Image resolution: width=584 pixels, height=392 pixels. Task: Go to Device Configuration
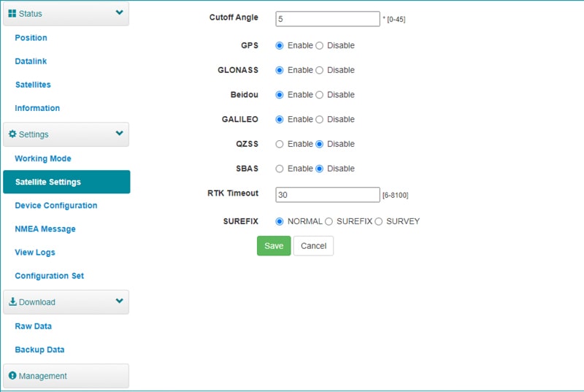click(x=56, y=205)
